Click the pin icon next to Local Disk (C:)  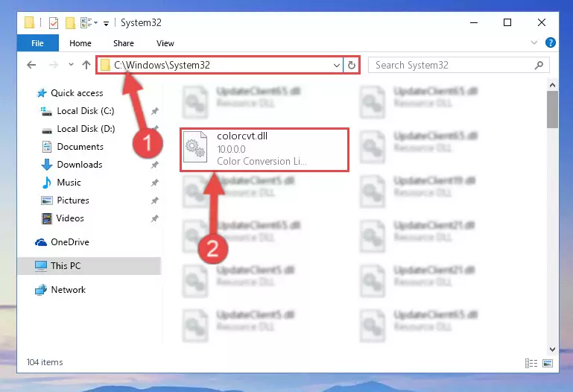click(155, 111)
